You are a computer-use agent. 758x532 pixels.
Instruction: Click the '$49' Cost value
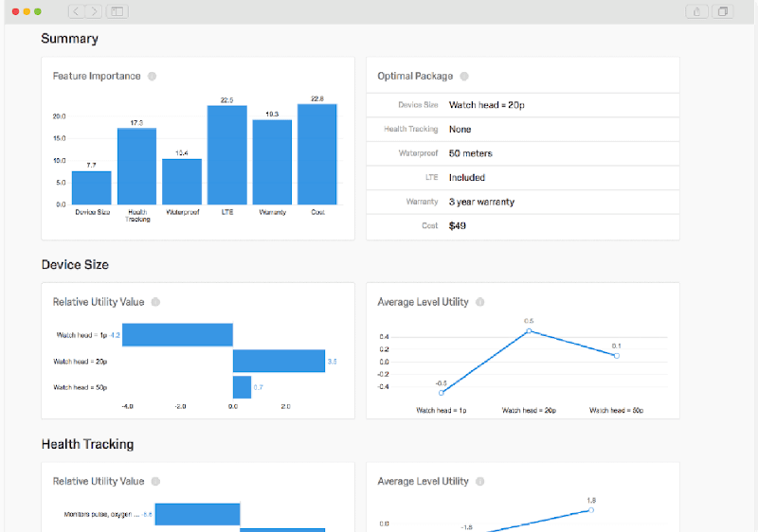[x=458, y=226]
